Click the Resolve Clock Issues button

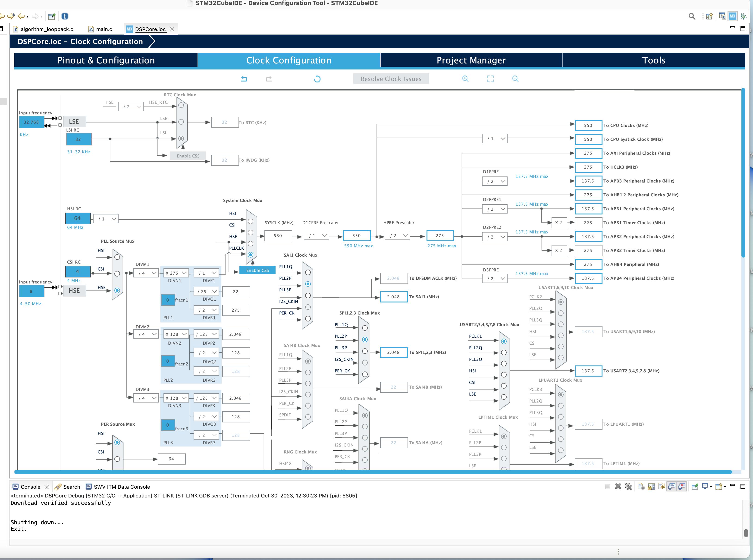391,79
